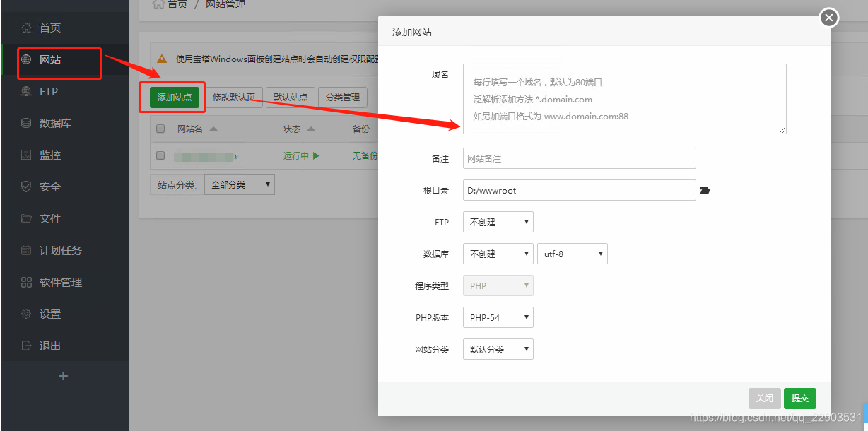The width and height of the screenshot is (868, 431).
Task: Click the 备份 column header
Action: click(x=360, y=129)
